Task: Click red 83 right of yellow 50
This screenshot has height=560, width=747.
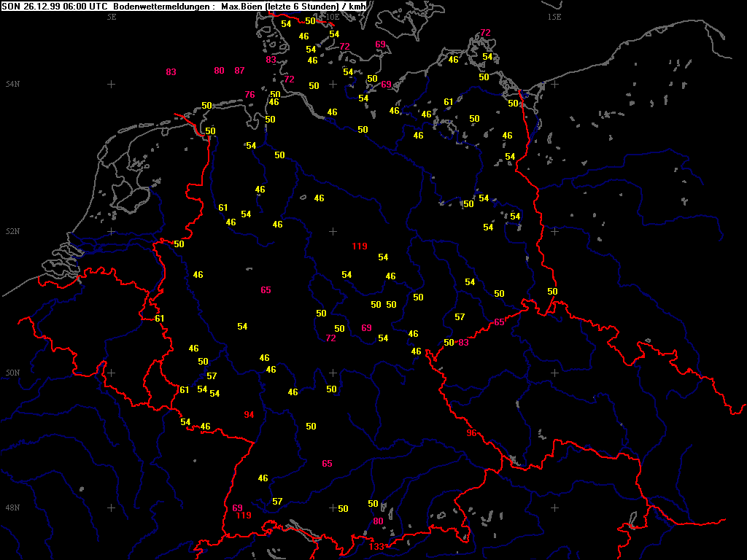Action: point(463,343)
